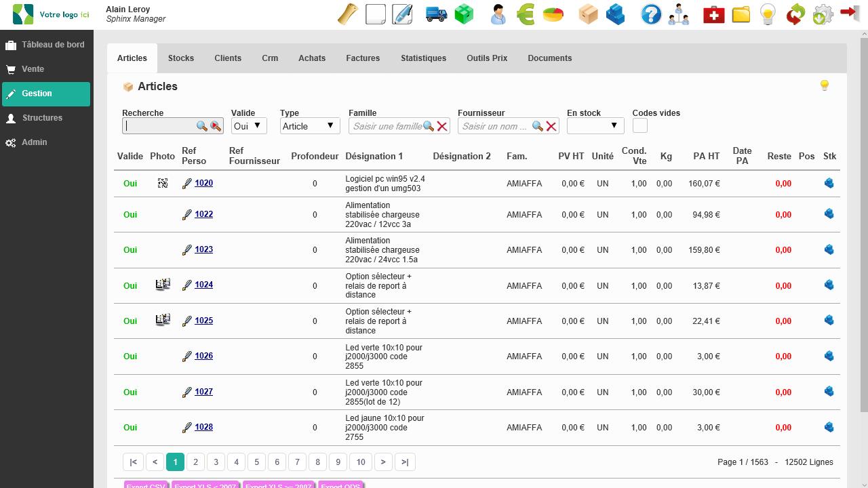Switch to the Clients tab
This screenshot has height=488, width=868.
(x=228, y=58)
